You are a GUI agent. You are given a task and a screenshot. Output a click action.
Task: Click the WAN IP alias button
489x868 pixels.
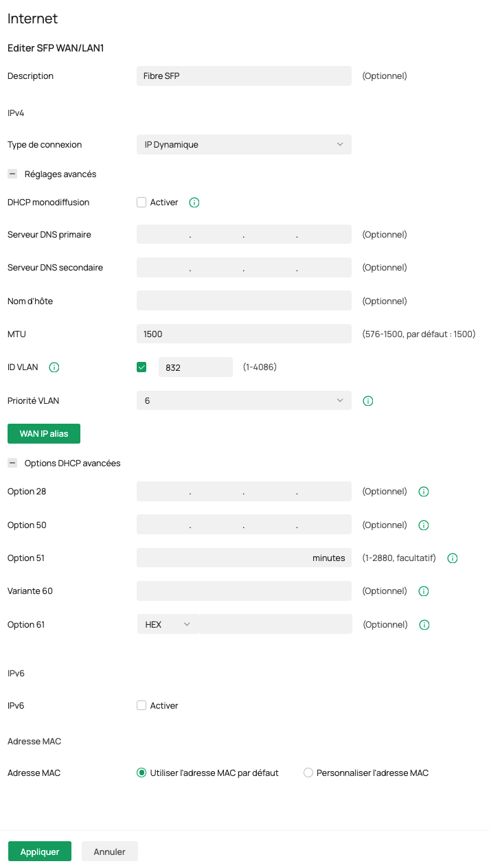(x=44, y=434)
